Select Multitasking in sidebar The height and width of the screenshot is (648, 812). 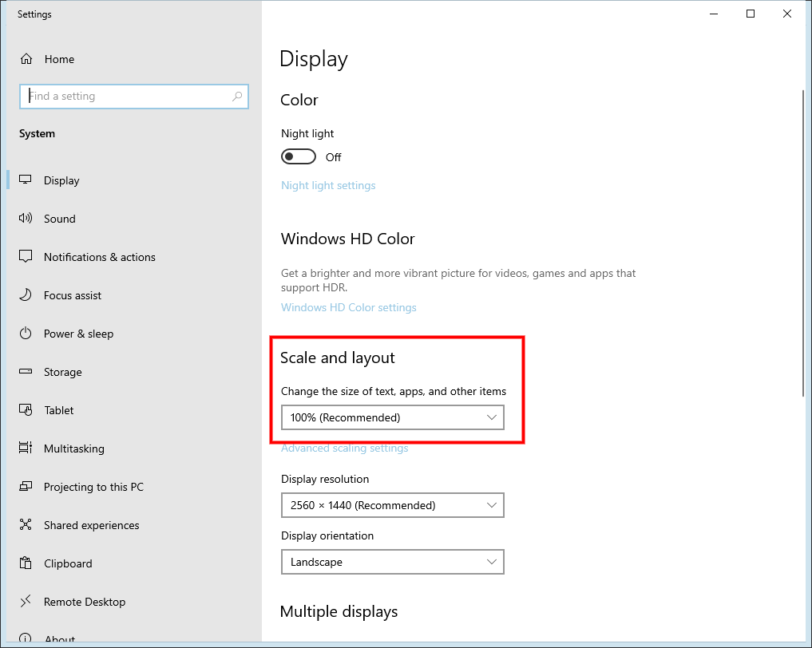[x=133, y=448]
